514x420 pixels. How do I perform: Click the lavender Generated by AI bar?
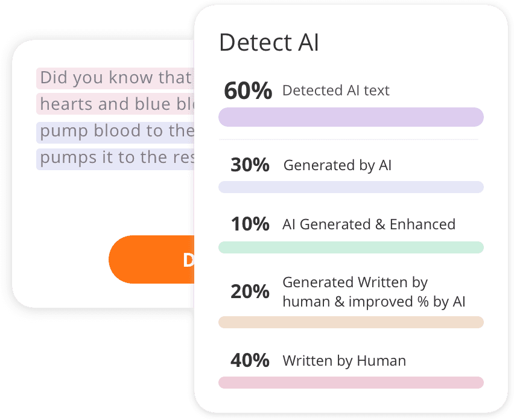click(x=351, y=187)
